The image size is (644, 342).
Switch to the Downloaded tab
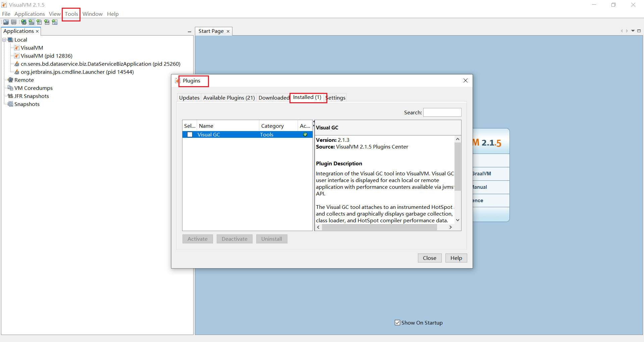274,98
